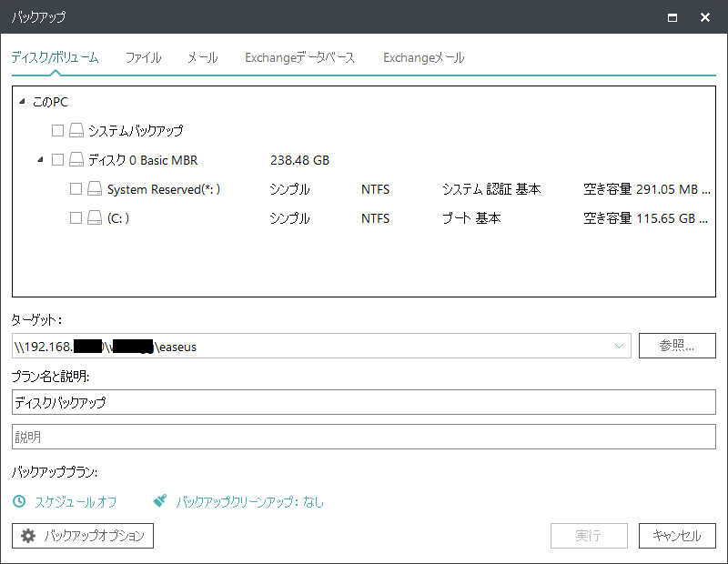Open the バックアップクリーンアップ: なし link
The image size is (728, 564).
tap(249, 501)
